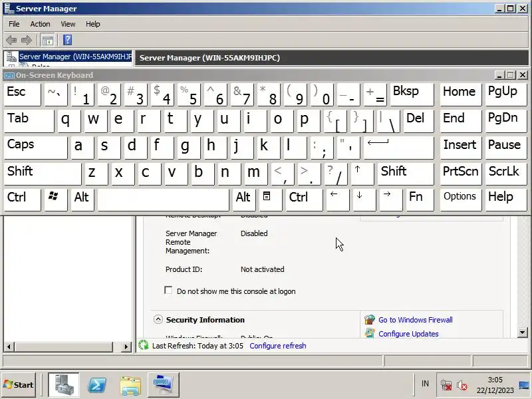Toggle the ScrLk key on keyboard
This screenshot has width=532, height=399.
(505, 174)
